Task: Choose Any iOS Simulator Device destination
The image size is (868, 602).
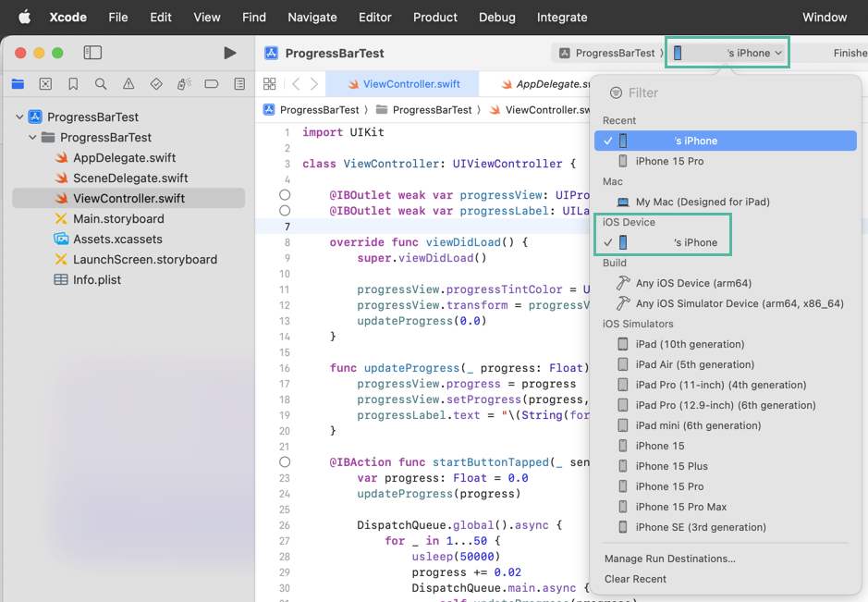Action: 725,303
